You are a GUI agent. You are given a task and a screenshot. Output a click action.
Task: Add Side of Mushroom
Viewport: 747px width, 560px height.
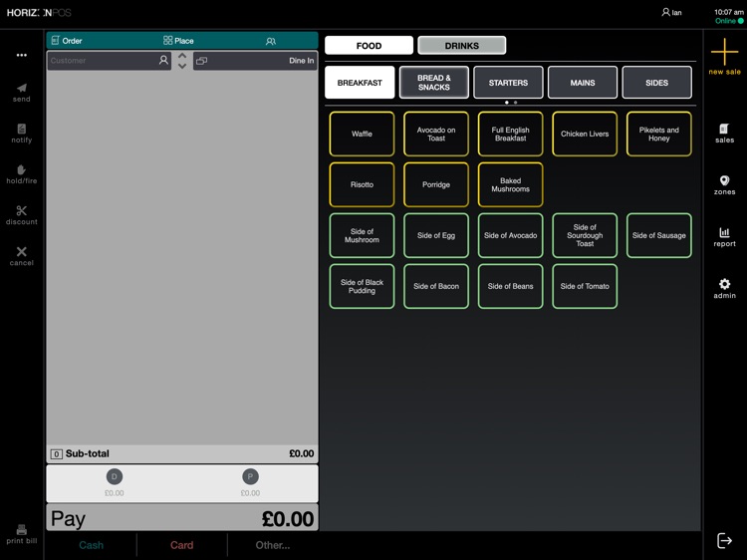[362, 235]
